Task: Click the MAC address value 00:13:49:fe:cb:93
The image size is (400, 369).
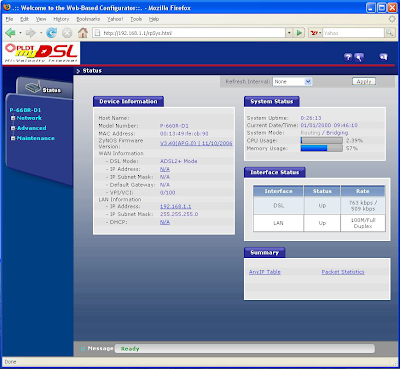Action: (x=184, y=134)
